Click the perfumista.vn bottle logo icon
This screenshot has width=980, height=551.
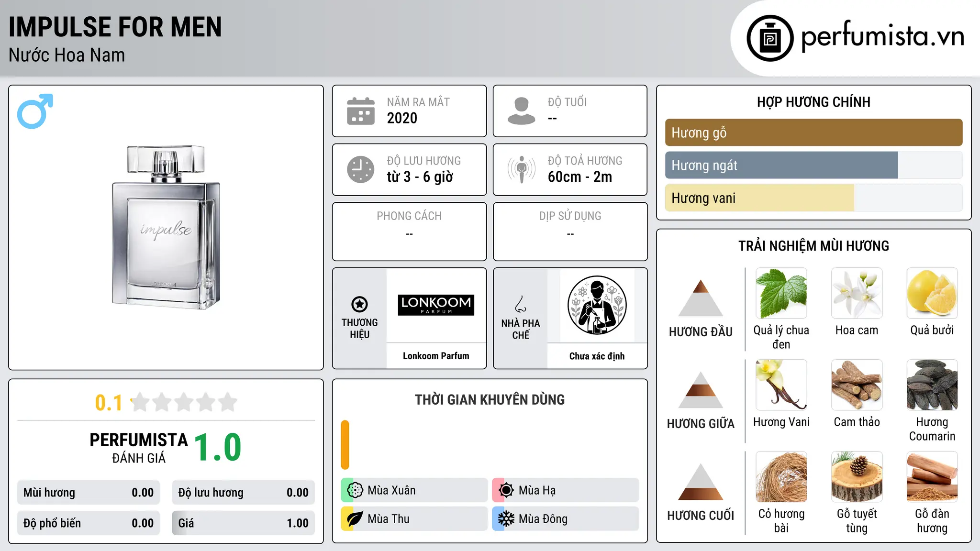coord(770,38)
